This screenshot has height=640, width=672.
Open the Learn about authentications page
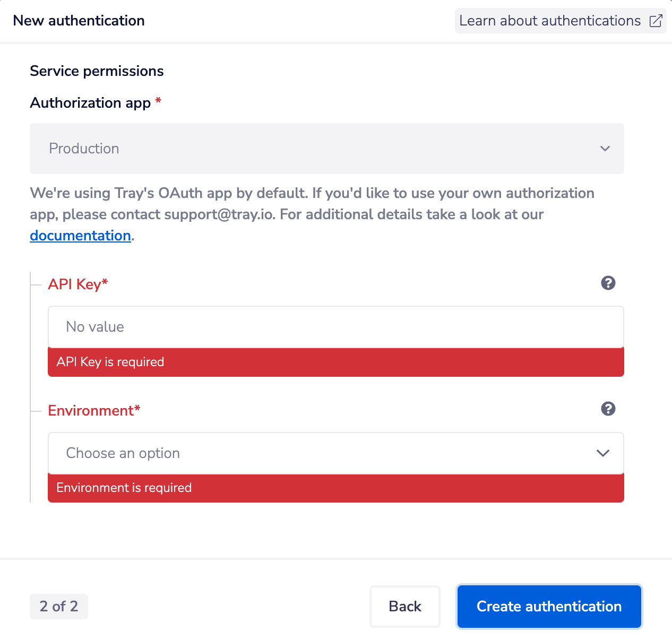tap(550, 21)
